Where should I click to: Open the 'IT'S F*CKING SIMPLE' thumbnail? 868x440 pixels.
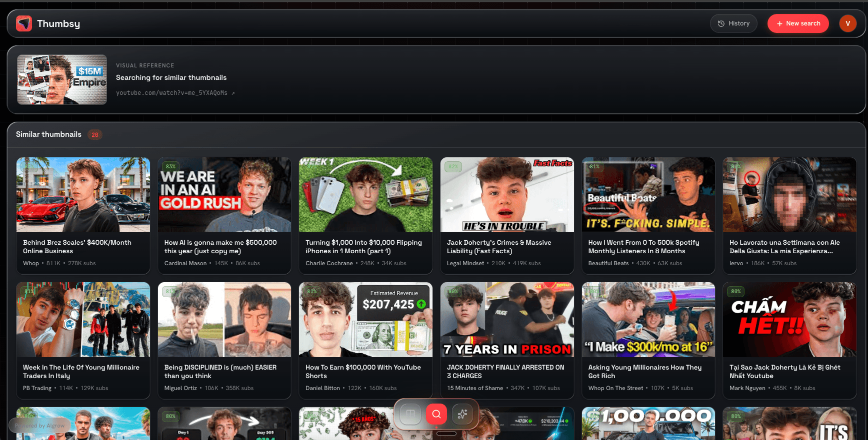coord(648,195)
